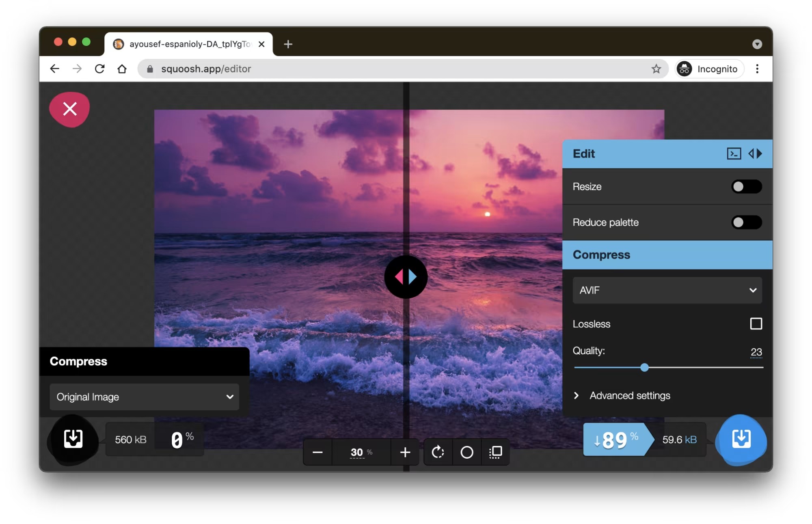Toggle the background with the layers icon
Image resolution: width=812 pixels, height=524 pixels.
495,452
